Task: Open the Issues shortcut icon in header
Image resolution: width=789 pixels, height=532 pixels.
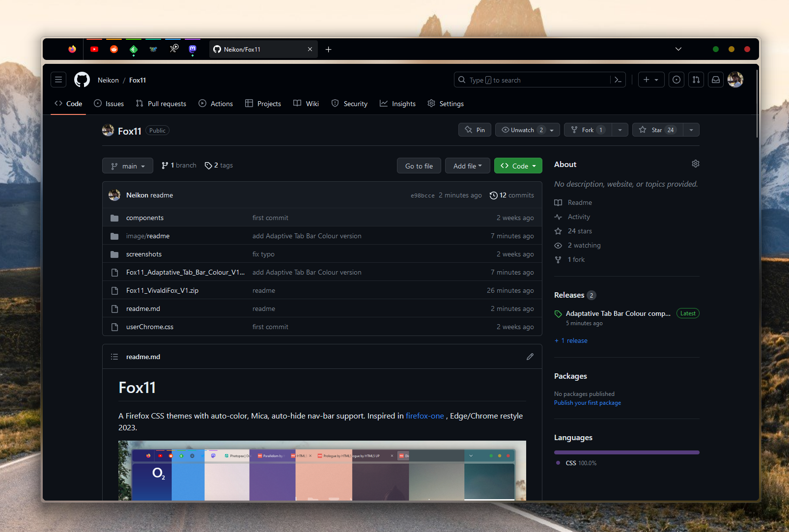Action: 676,80
